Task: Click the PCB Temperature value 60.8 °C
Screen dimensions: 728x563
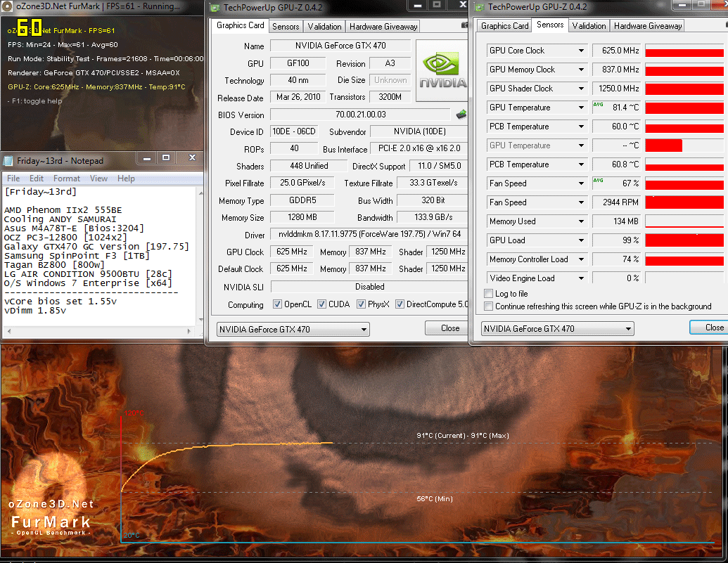Action: (x=616, y=164)
